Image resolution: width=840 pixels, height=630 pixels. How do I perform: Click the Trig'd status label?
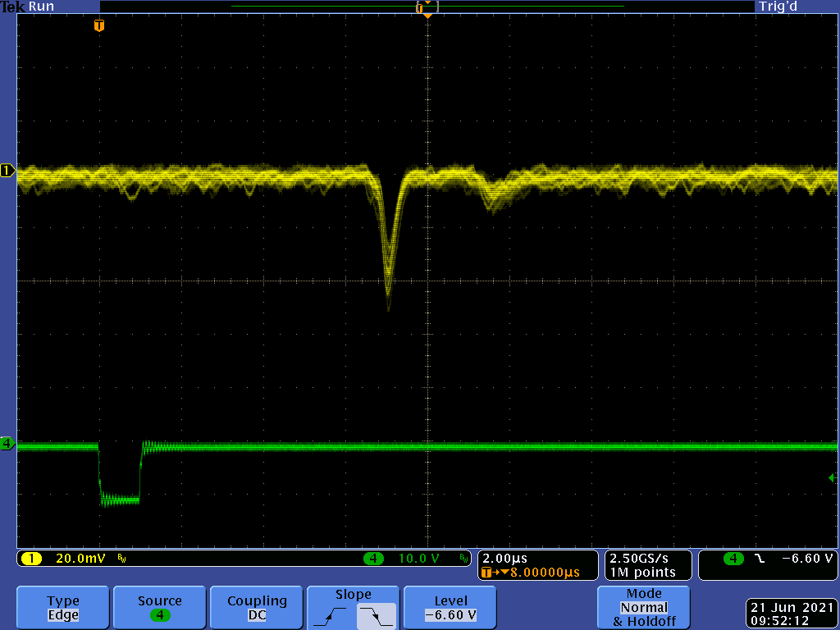(778, 7)
